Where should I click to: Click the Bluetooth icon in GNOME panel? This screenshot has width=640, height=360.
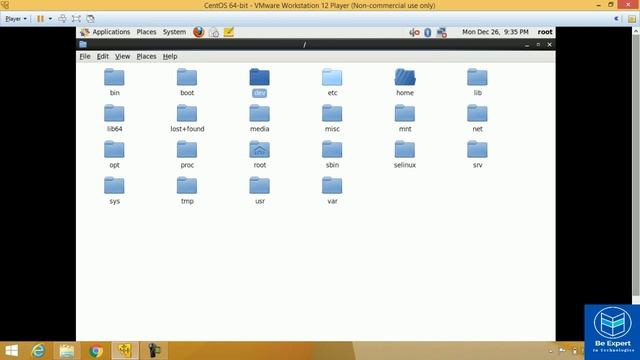pyautogui.click(x=427, y=32)
